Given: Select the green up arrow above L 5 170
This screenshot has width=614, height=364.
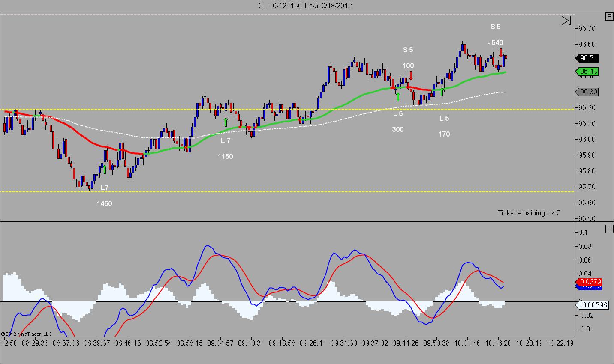Looking at the screenshot, I should click(442, 92).
